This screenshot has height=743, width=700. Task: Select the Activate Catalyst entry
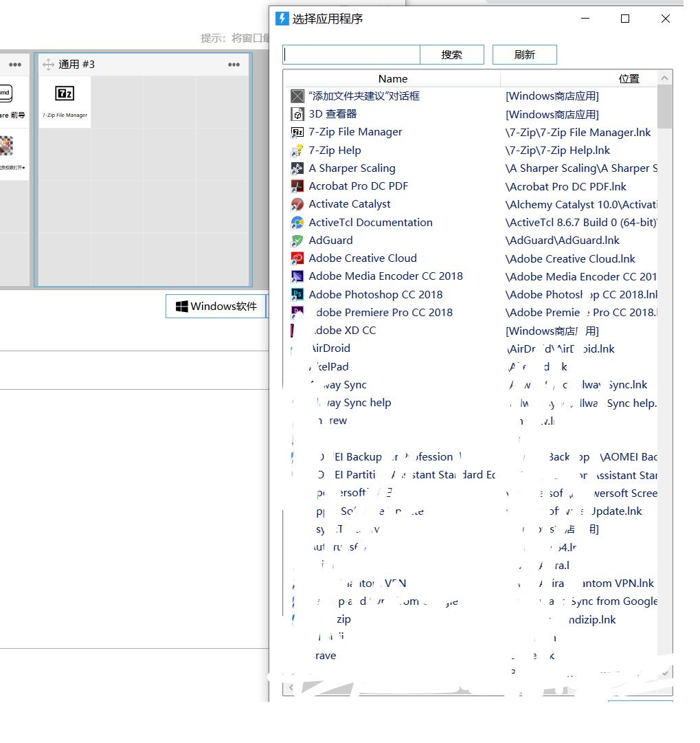[350, 204]
